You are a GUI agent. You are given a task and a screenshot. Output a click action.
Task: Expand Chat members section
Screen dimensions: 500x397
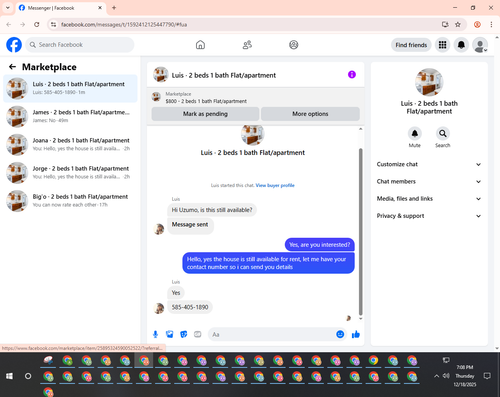(429, 182)
